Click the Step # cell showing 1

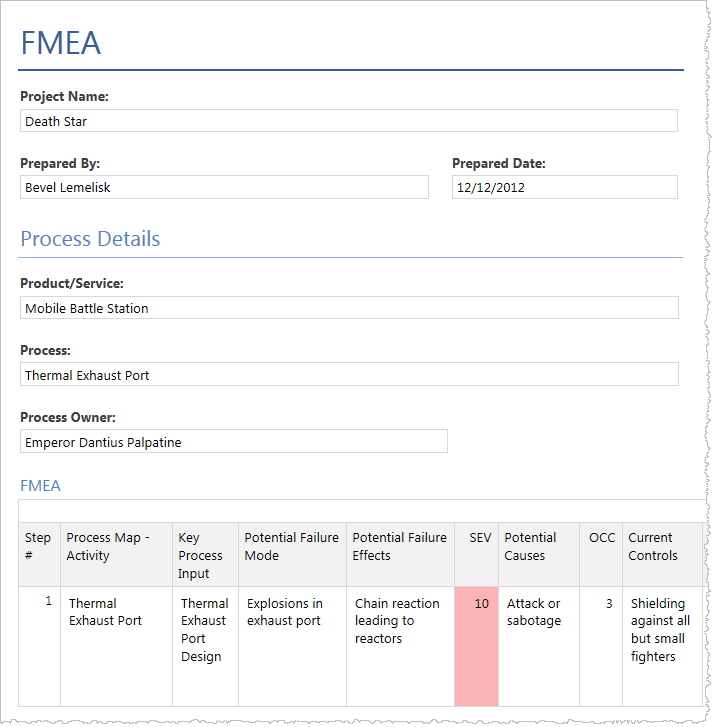click(39, 645)
